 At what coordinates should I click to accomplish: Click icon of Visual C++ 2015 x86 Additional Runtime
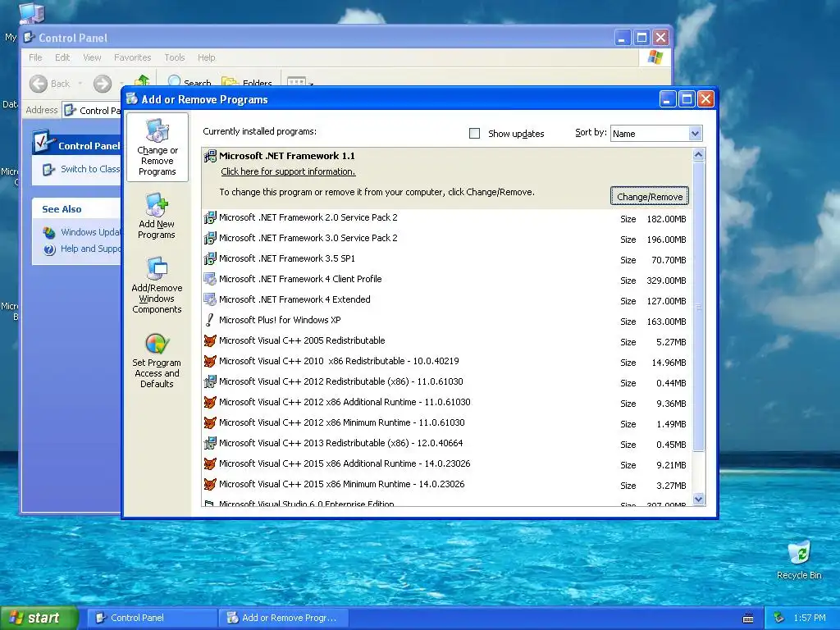(x=210, y=463)
